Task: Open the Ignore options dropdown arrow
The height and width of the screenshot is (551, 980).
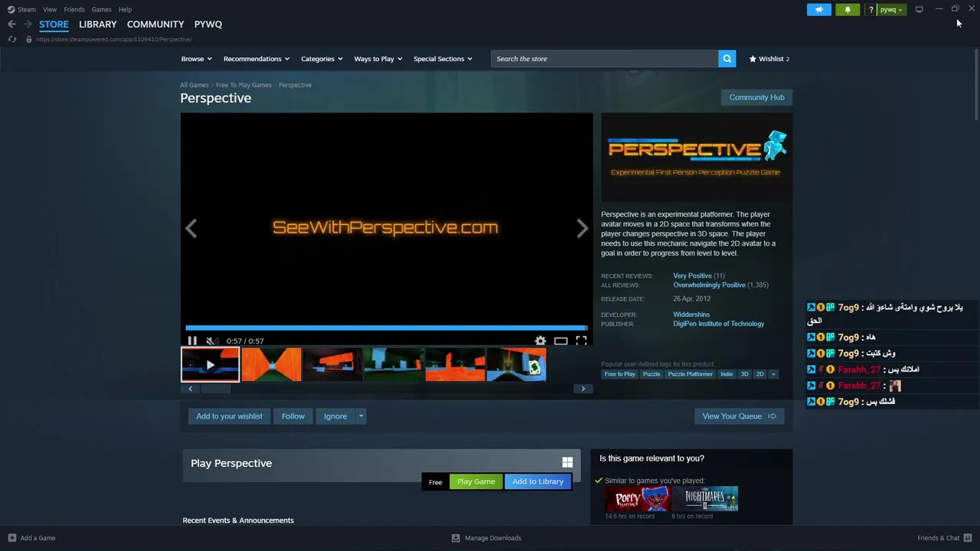Action: click(x=361, y=416)
